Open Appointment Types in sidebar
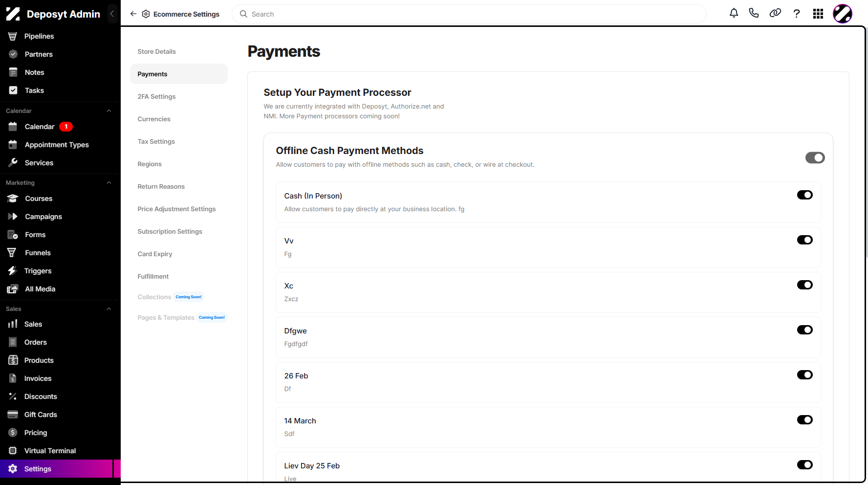The width and height of the screenshot is (868, 485). point(57,145)
